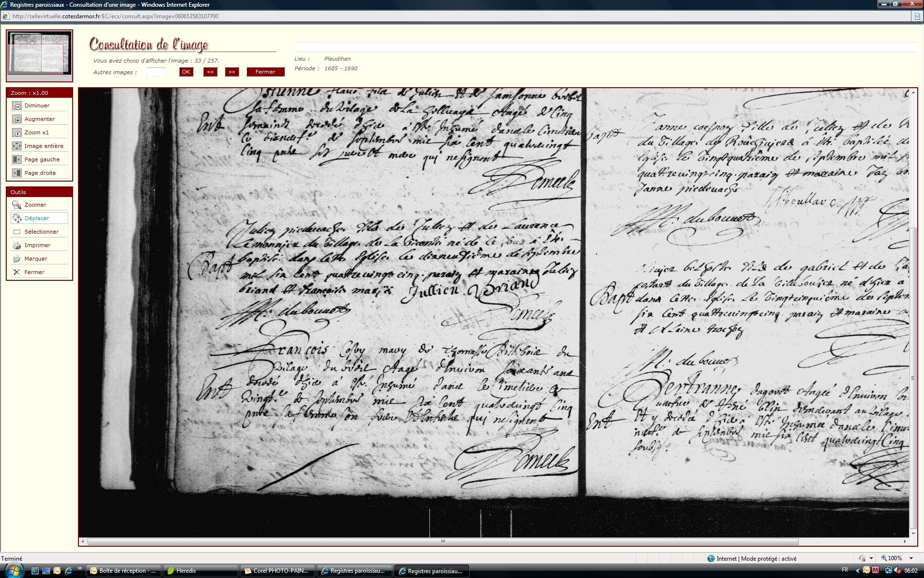
Task: Click the Diminuer zoom-out icon
Action: [x=17, y=106]
